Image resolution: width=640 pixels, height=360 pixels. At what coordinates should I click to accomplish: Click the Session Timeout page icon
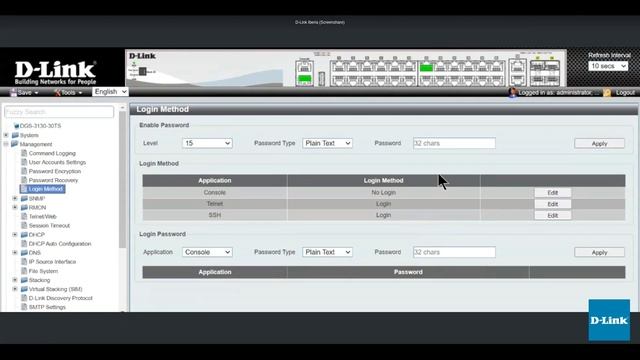24,225
